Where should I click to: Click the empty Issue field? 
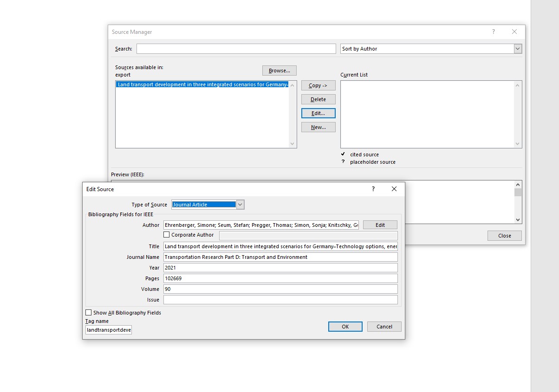click(280, 300)
